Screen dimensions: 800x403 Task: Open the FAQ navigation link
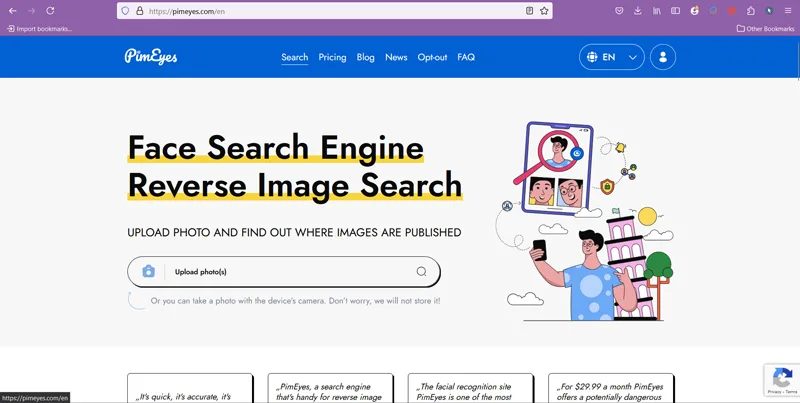[466, 57]
